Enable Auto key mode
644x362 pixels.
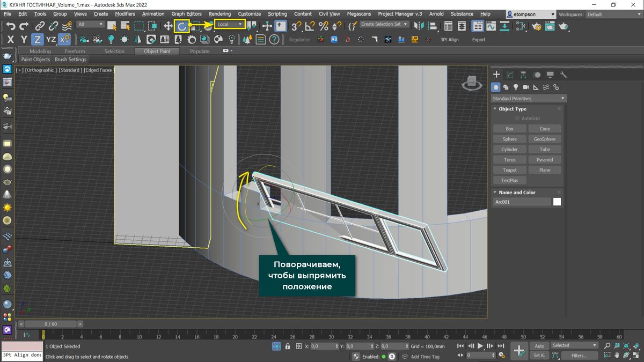[539, 346]
